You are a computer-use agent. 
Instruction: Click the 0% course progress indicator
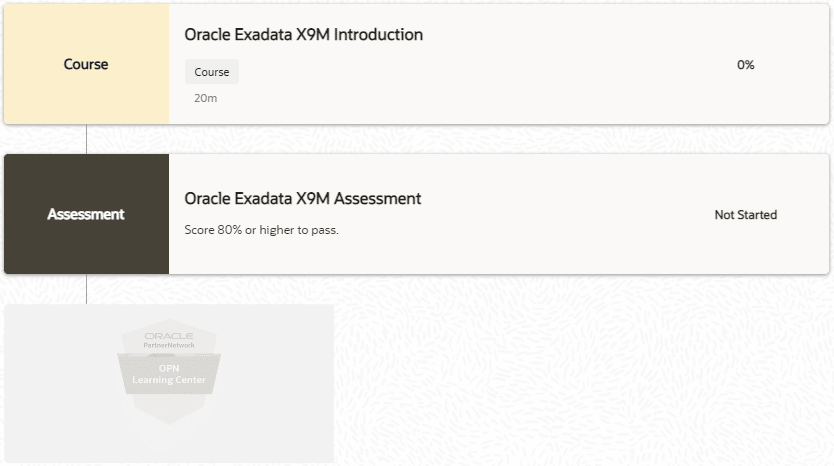coord(745,65)
